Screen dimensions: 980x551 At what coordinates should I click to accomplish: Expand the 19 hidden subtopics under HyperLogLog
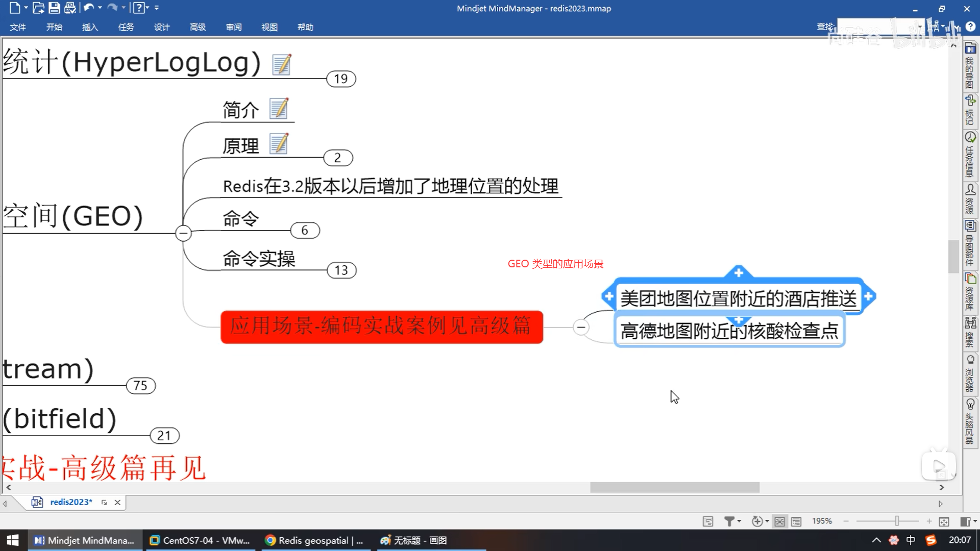coord(341,79)
